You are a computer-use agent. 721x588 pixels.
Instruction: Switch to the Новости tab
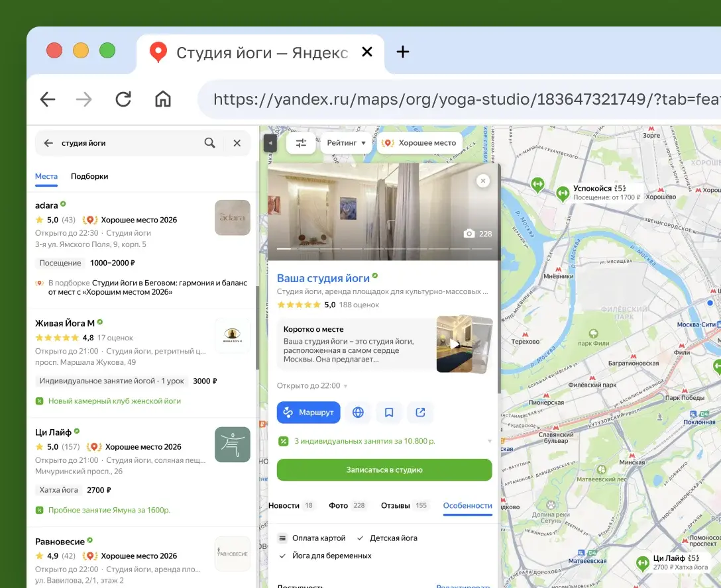291,505
